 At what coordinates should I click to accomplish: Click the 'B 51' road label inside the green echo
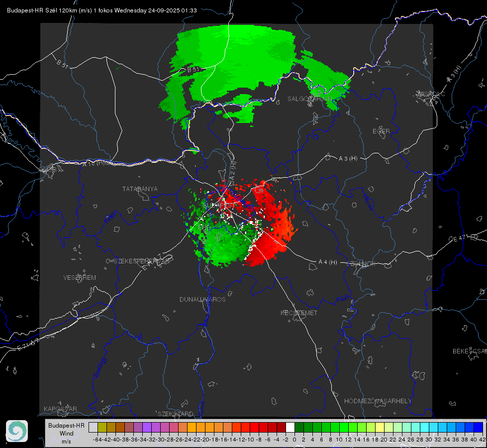[x=193, y=70]
